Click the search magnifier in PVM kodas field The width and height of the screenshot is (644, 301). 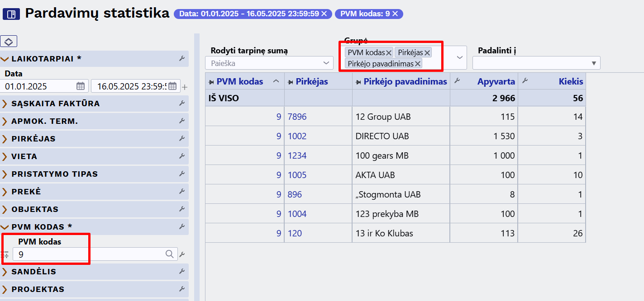(170, 254)
